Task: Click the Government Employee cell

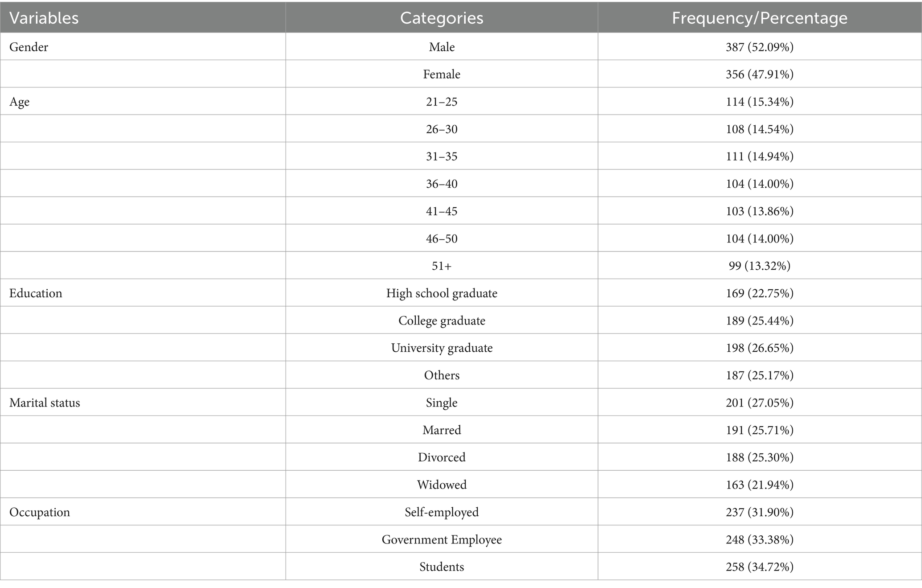Action: click(x=442, y=540)
